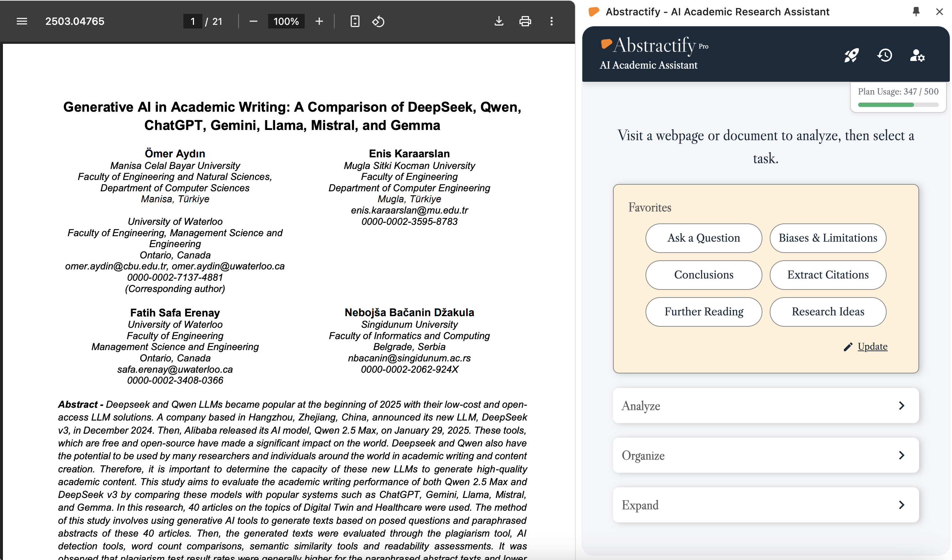This screenshot has height=560, width=952.
Task: Open the PDF sidebar hamburger menu
Action: click(22, 22)
